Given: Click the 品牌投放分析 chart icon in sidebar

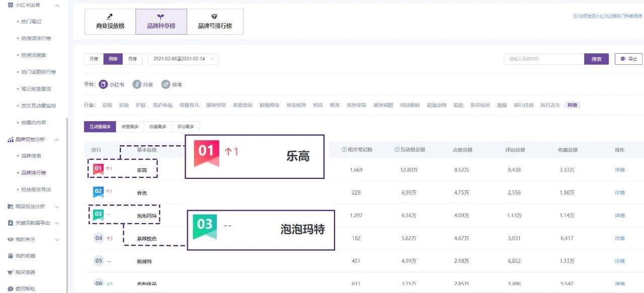Looking at the screenshot, I should click(11, 139).
